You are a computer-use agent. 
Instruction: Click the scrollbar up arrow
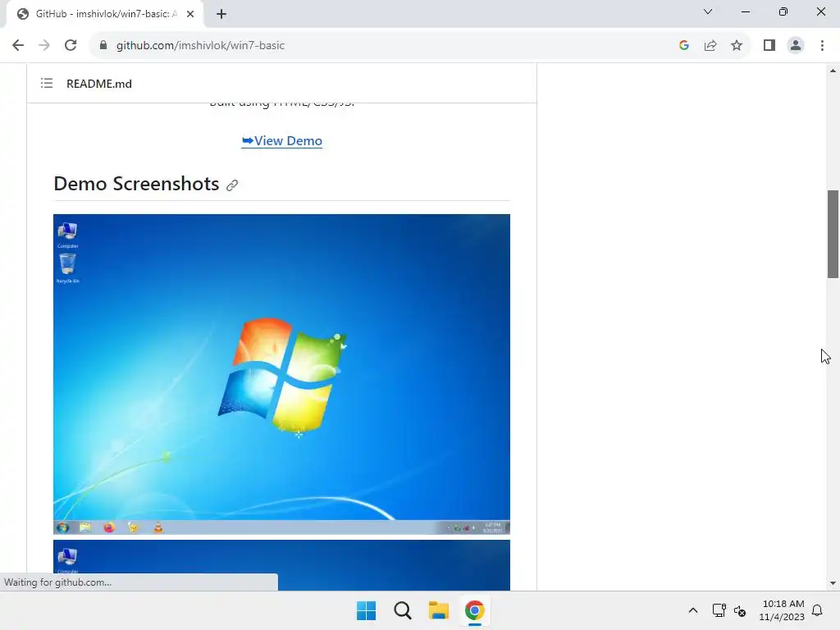pos(833,71)
